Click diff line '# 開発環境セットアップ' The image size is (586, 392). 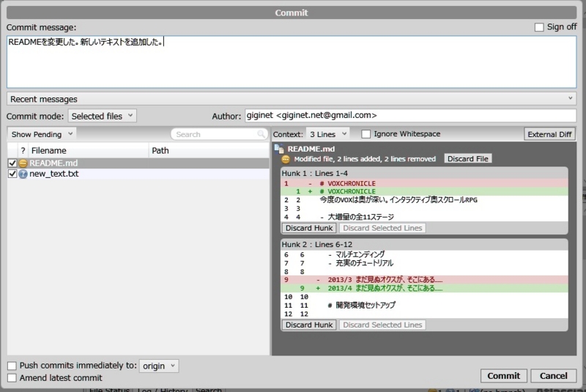click(x=424, y=306)
